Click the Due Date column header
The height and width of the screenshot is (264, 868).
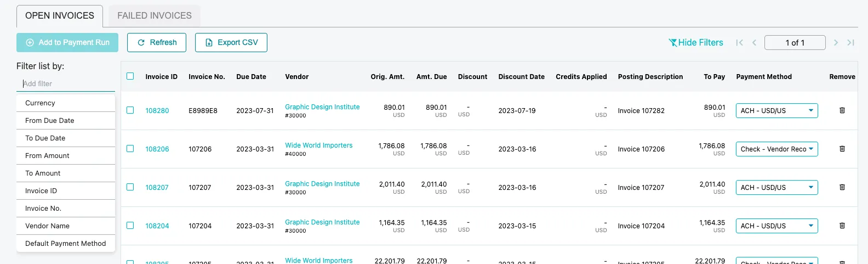click(x=252, y=77)
